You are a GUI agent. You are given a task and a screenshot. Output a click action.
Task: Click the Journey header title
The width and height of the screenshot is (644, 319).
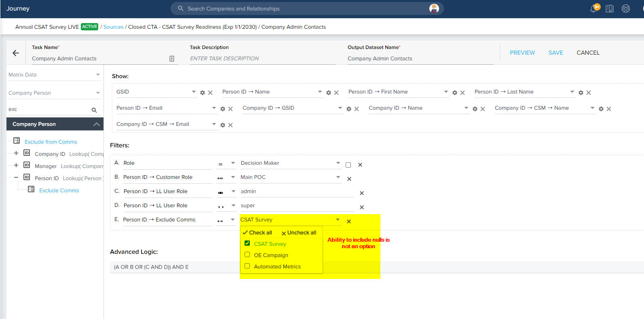click(x=18, y=9)
